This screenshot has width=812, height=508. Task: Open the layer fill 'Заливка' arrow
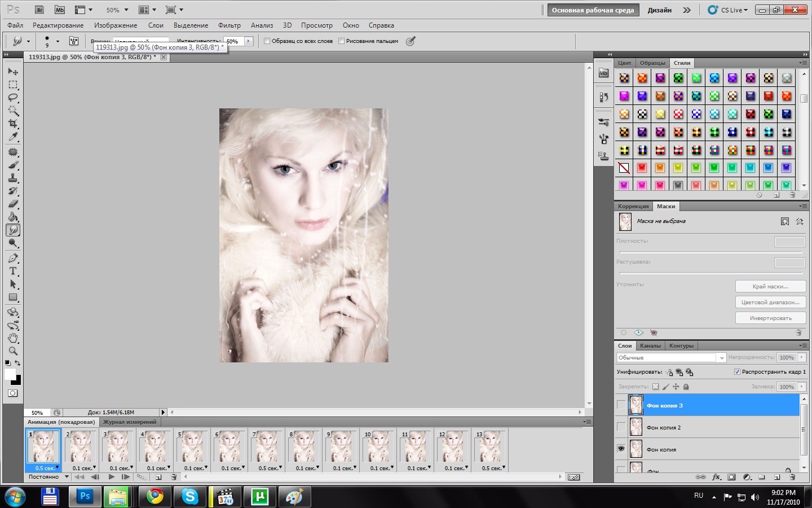point(802,387)
